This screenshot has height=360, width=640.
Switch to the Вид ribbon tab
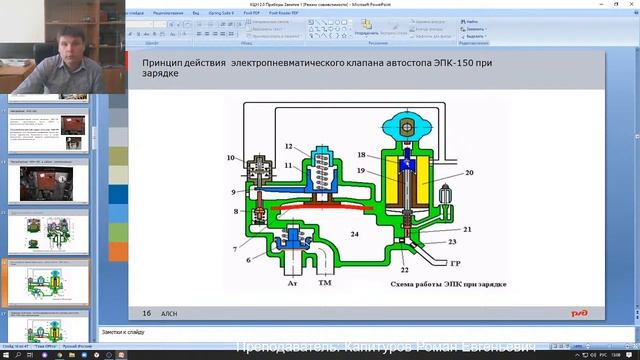pos(196,13)
